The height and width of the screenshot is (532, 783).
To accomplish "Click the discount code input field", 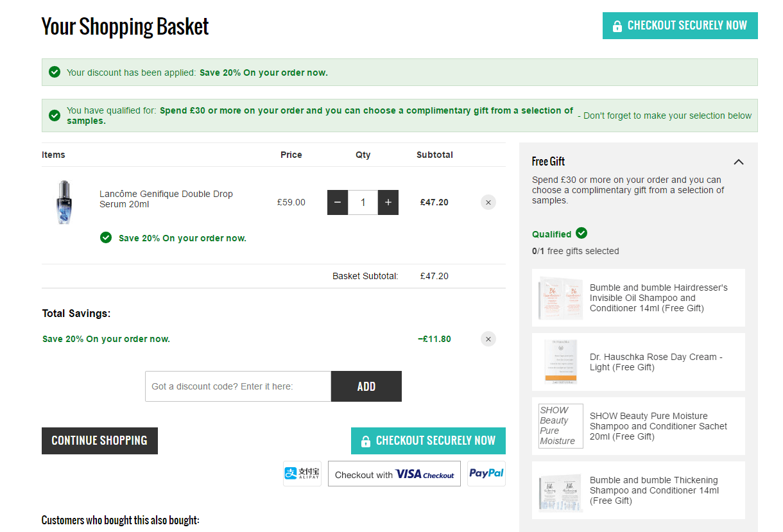I will click(238, 386).
